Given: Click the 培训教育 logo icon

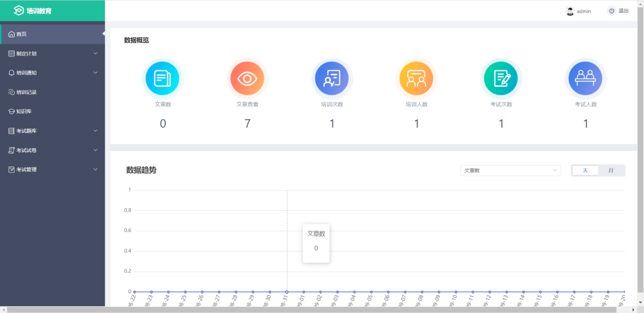Looking at the screenshot, I should pyautogui.click(x=19, y=11).
